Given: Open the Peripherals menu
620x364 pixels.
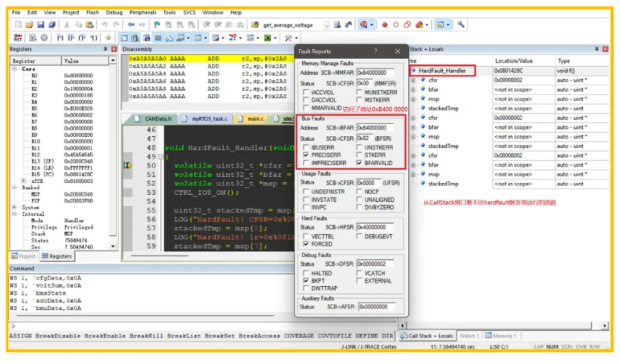Looking at the screenshot, I should click(143, 13).
